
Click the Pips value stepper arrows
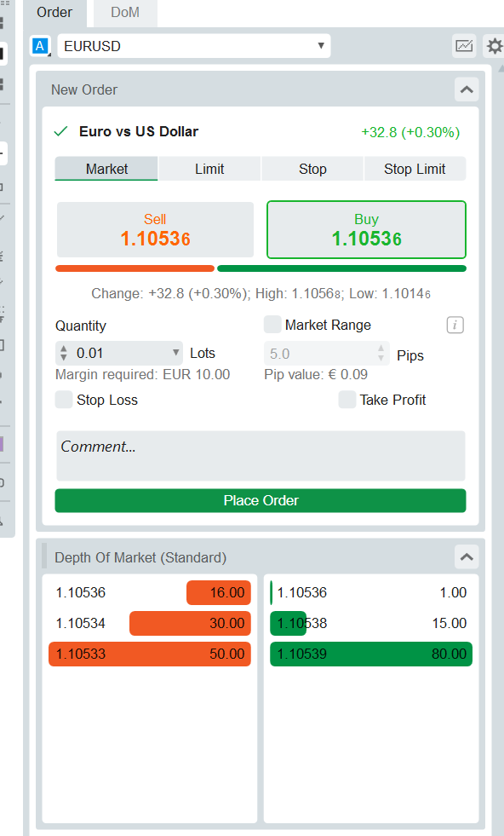pos(381,353)
